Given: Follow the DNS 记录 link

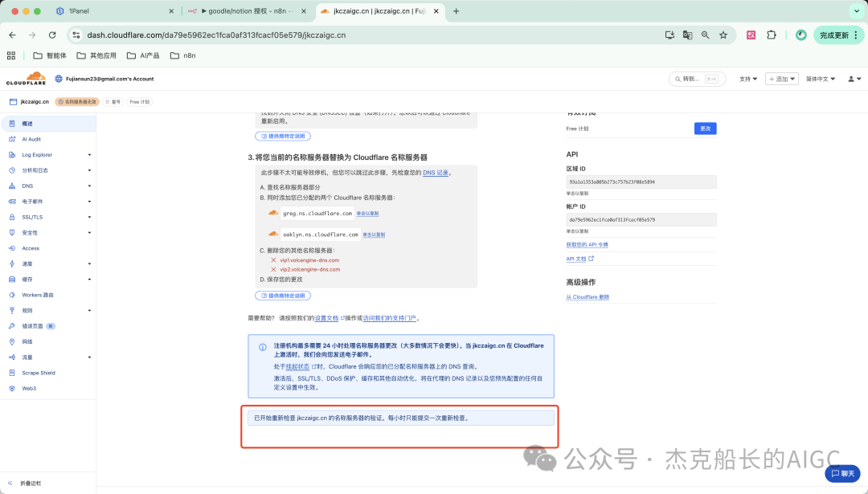Looking at the screenshot, I should pyautogui.click(x=436, y=173).
